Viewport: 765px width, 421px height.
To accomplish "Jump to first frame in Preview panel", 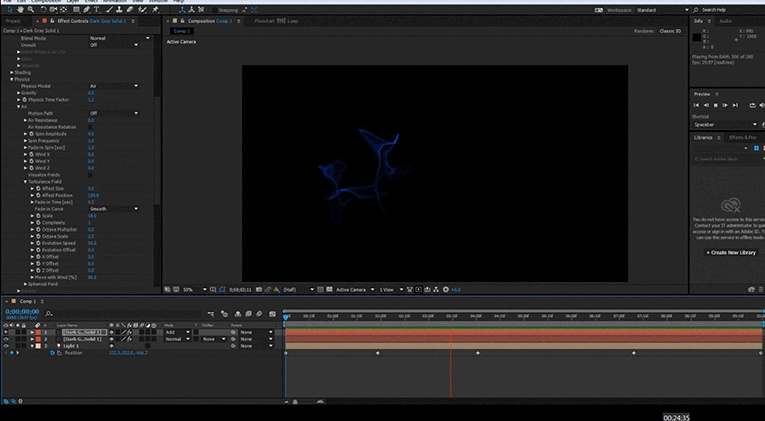I will [x=696, y=105].
